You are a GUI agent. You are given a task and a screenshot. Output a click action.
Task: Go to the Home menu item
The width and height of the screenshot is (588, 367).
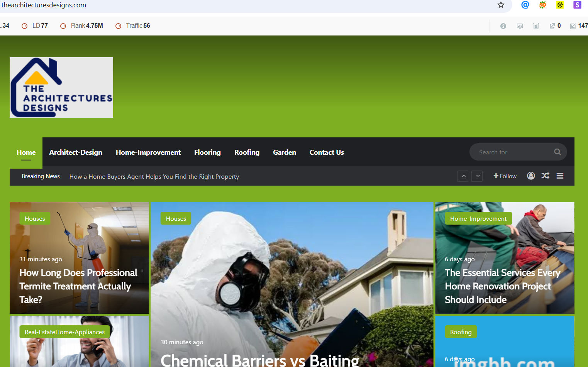tap(26, 152)
